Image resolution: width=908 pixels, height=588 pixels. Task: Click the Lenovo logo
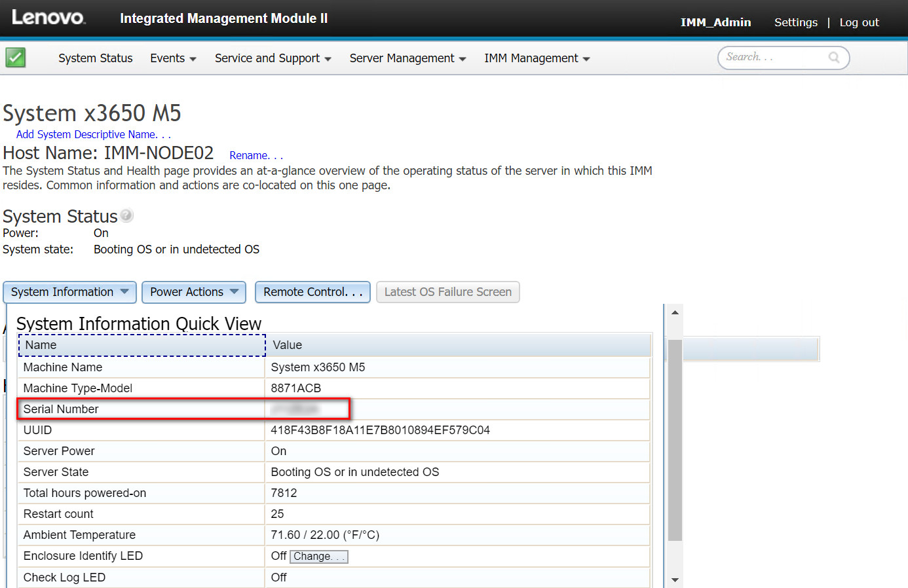pos(48,18)
